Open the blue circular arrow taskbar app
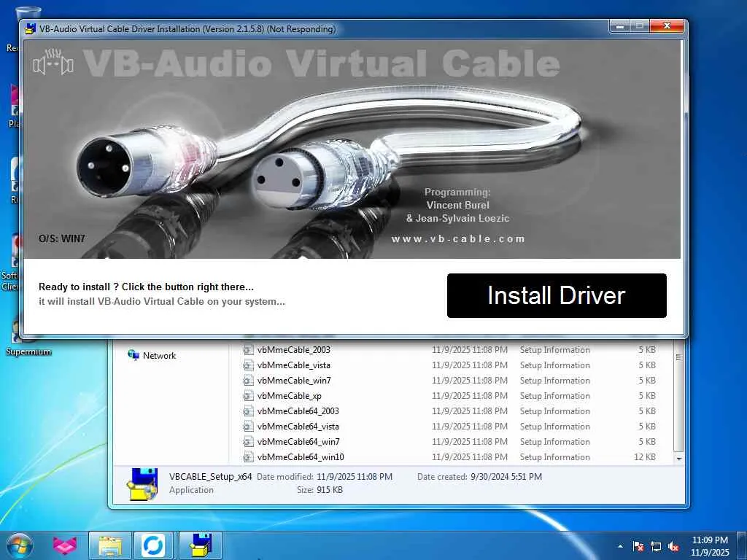The width and height of the screenshot is (747, 560). point(153,545)
